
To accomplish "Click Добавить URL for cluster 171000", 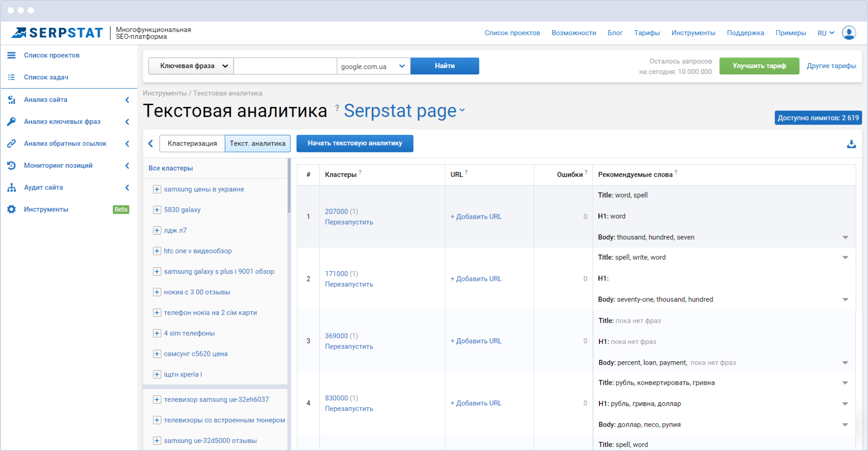I will [476, 279].
